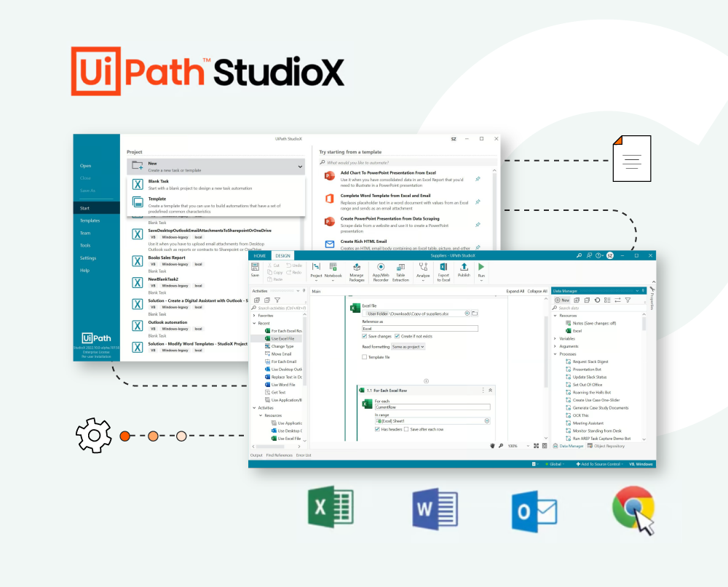Start the App/Web Recorder
Viewport: 728px width, 587px height.
pos(381,272)
